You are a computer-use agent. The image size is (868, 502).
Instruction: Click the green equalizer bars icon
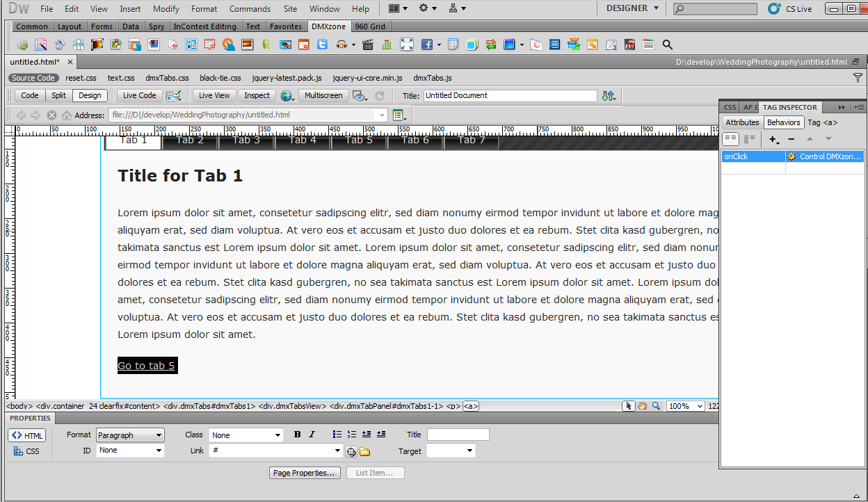(387, 44)
